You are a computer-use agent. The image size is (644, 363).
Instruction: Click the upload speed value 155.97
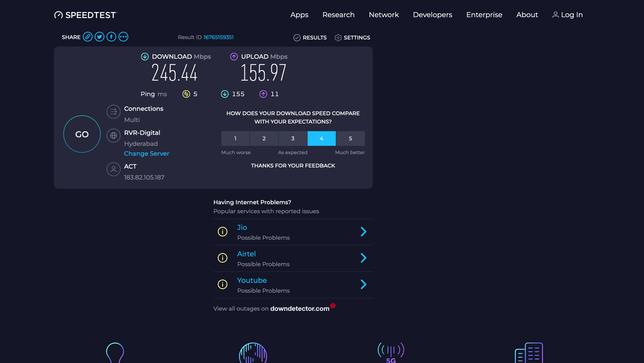click(263, 73)
